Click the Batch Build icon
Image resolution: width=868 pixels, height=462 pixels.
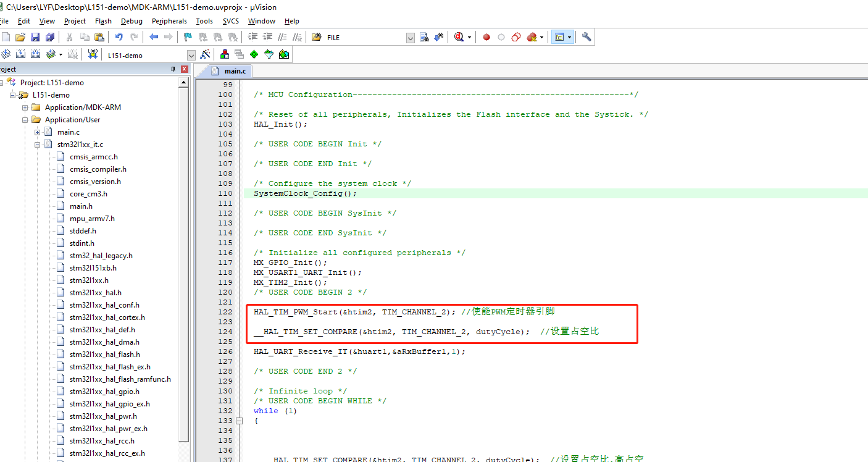pos(51,54)
